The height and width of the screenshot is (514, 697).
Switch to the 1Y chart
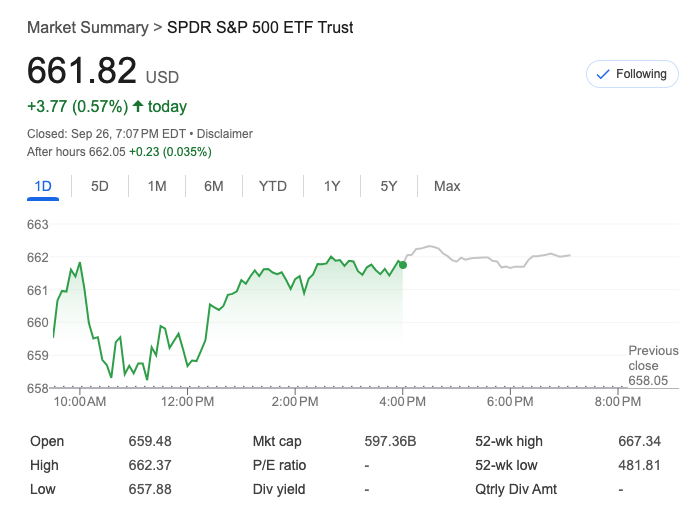[332, 186]
